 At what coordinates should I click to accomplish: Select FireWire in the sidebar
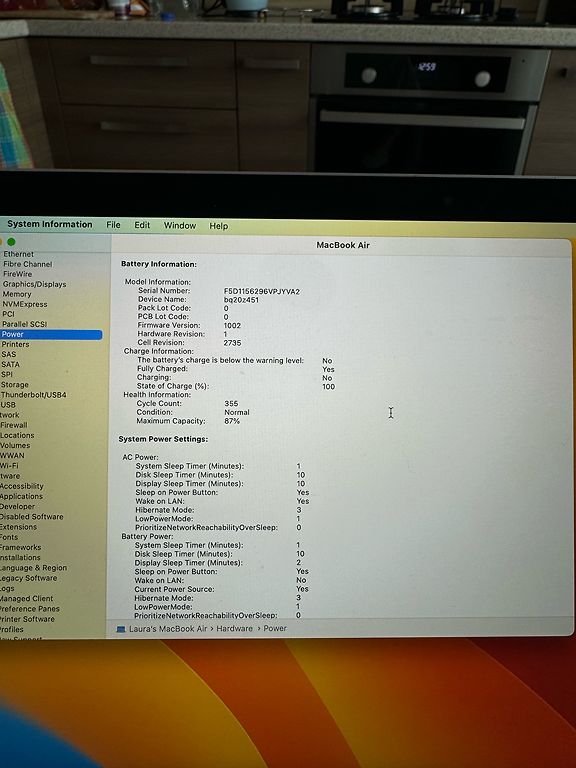pyautogui.click(x=17, y=274)
